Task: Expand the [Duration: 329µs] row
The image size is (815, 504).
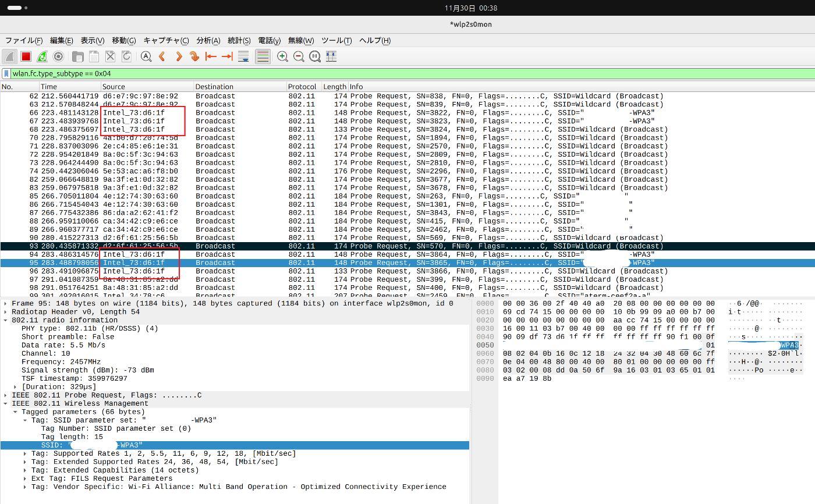Action: [15, 387]
